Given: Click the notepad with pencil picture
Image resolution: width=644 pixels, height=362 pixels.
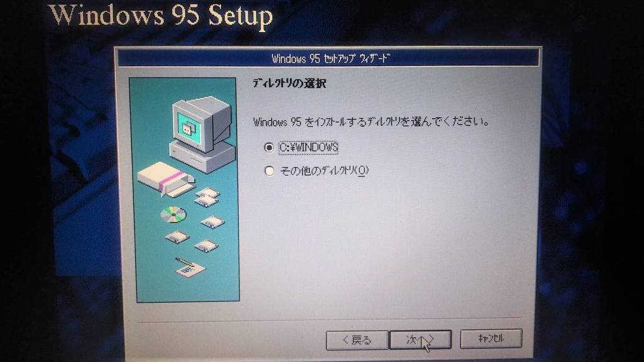Looking at the screenshot, I should [x=189, y=267].
